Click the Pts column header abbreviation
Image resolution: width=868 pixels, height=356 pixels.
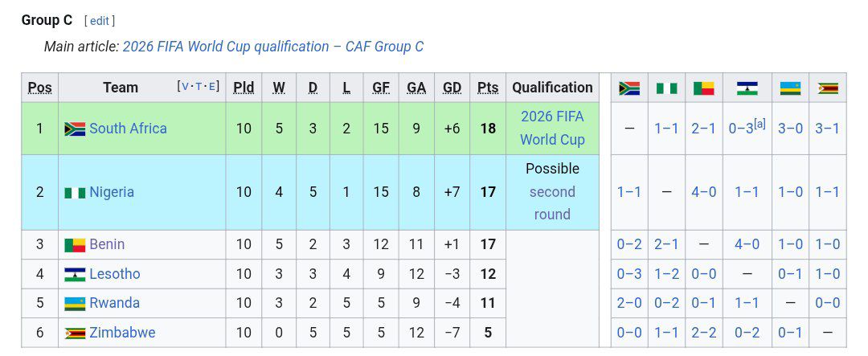point(488,88)
